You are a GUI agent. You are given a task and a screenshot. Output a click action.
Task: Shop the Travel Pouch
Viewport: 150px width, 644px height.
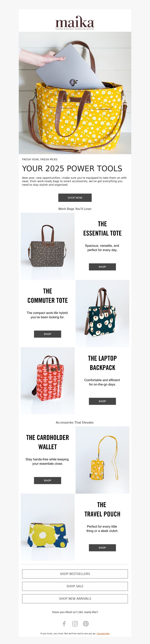tap(102, 548)
